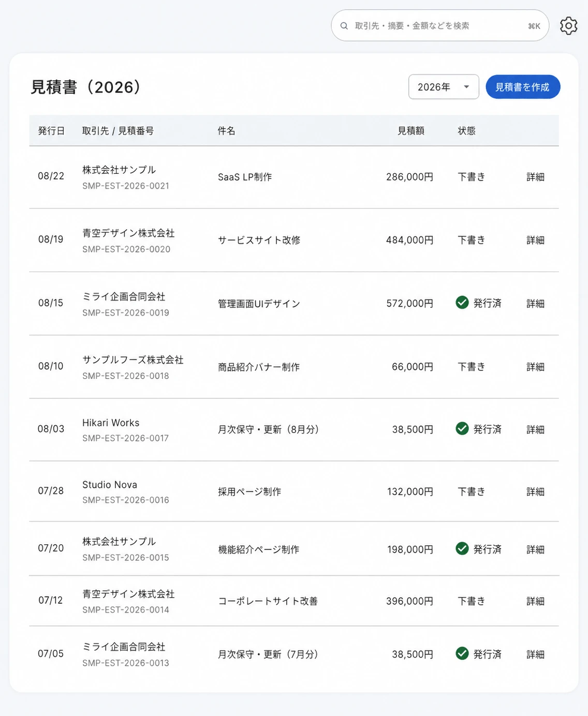Click the green check icon for SMP-EST-2026-0013
Image resolution: width=588 pixels, height=716 pixels.
pyautogui.click(x=462, y=653)
